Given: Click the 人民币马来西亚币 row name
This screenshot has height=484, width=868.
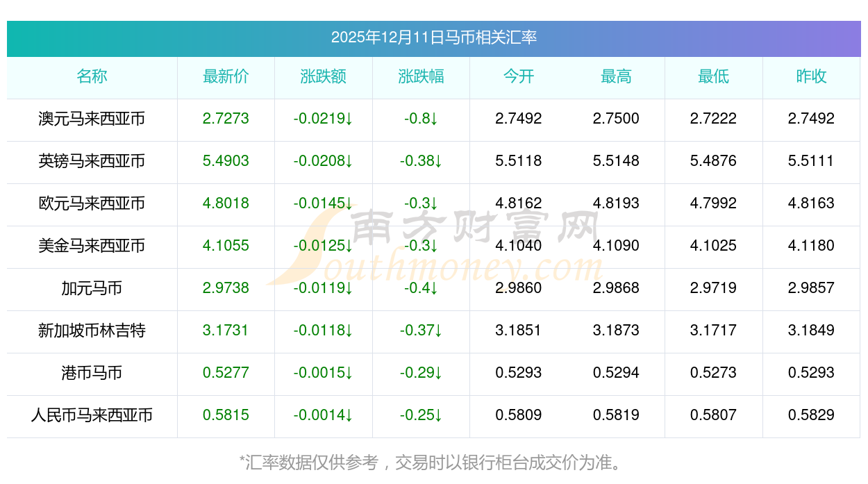Looking at the screenshot, I should 92,415.
